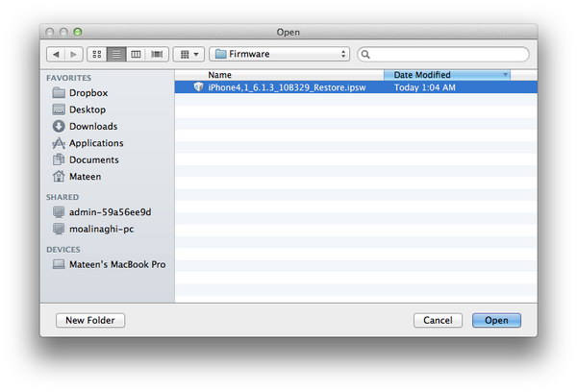Click the moalinaghi-pc monitor icon
Image resolution: width=577 pixels, height=392 pixels.
pyautogui.click(x=59, y=229)
